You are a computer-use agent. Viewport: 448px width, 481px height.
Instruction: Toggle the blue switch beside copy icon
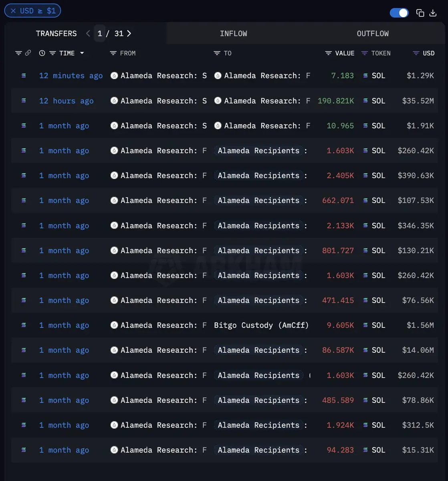tap(399, 13)
